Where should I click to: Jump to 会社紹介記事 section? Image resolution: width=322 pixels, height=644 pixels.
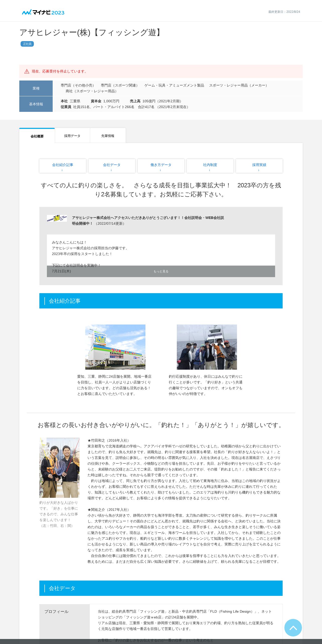pyautogui.click(x=63, y=166)
